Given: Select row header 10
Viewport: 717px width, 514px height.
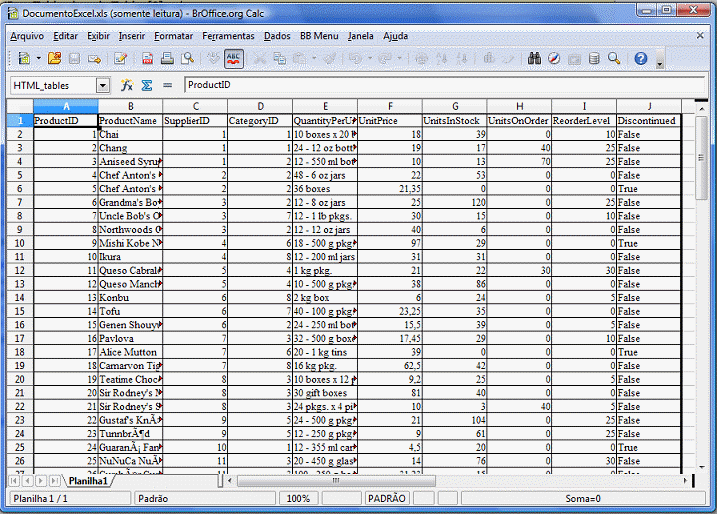Looking at the screenshot, I should click(20, 243).
